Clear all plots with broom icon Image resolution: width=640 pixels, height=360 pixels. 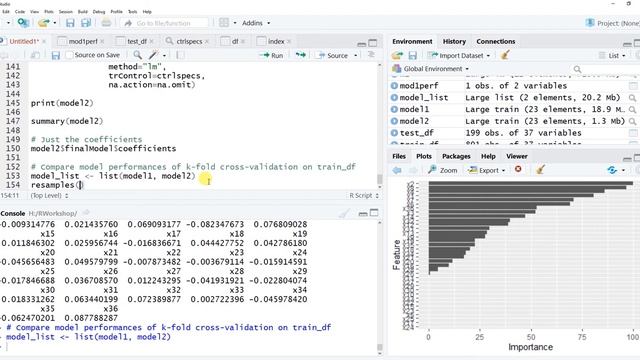pyautogui.click(x=540, y=169)
